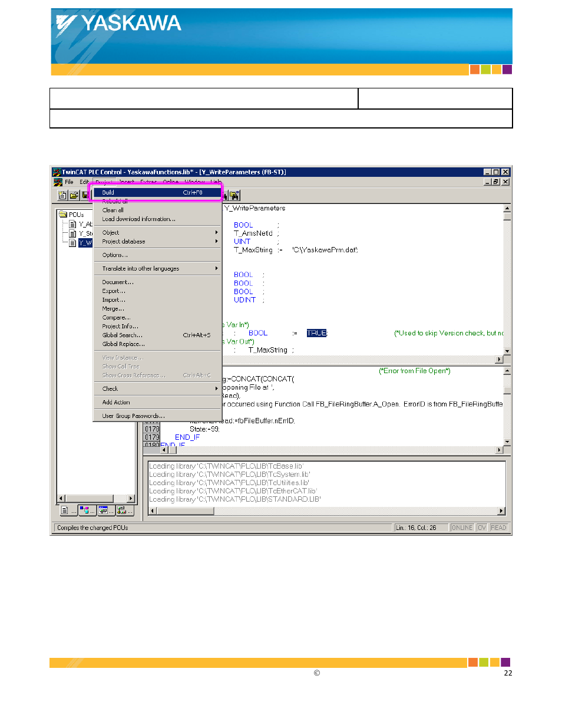Click the READ status bar indicator
This screenshot has width=562, height=728.
click(x=498, y=528)
